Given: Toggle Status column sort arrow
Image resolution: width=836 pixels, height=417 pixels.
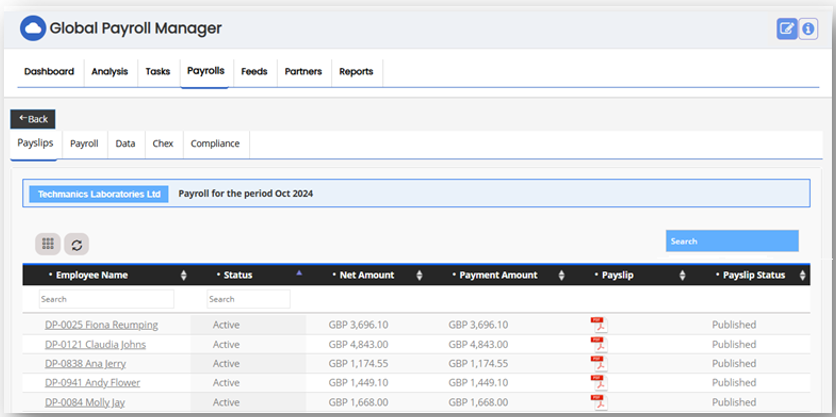Looking at the screenshot, I should point(299,272).
